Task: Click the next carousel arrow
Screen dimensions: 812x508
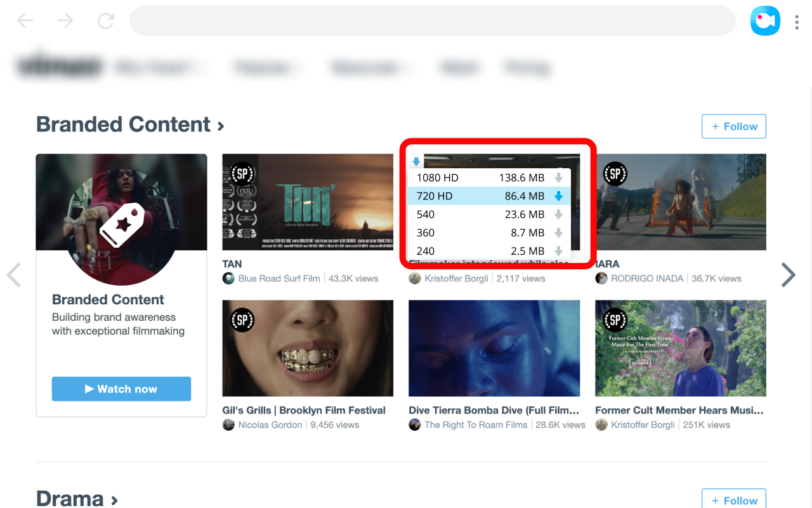Action: [x=788, y=274]
